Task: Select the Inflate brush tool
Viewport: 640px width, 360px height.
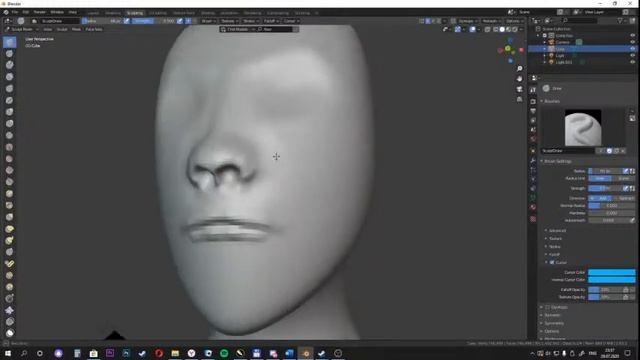Action: [10, 112]
